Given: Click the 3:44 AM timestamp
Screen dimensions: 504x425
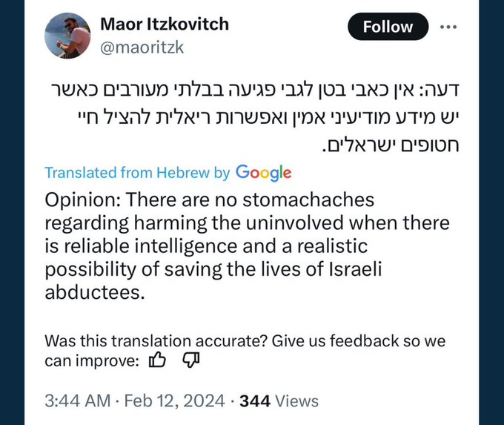Looking at the screenshot, I should pyautogui.click(x=77, y=401).
